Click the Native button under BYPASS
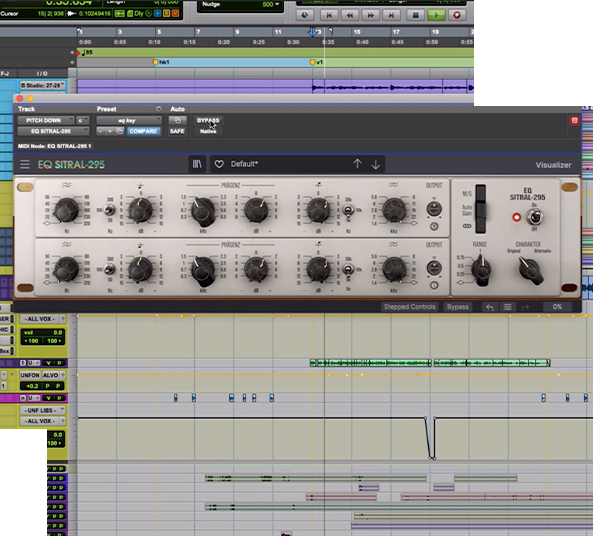 coord(208,131)
